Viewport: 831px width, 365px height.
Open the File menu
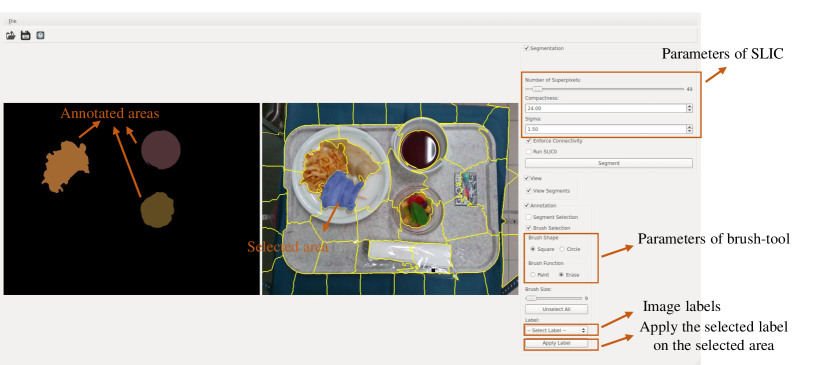point(12,21)
